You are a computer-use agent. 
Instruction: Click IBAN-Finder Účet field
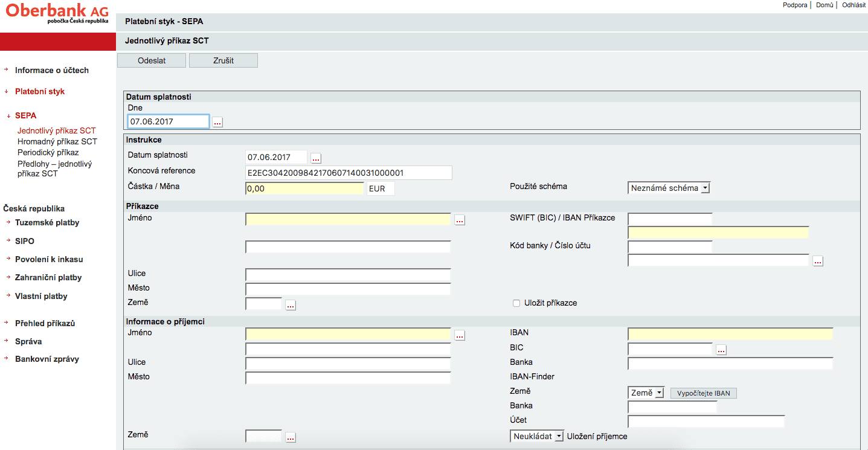(x=706, y=421)
